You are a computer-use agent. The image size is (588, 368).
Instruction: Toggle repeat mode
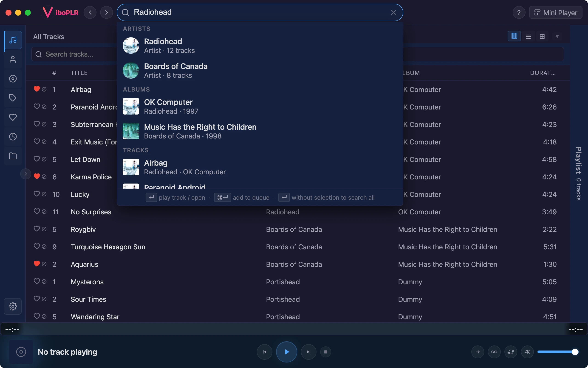click(511, 352)
